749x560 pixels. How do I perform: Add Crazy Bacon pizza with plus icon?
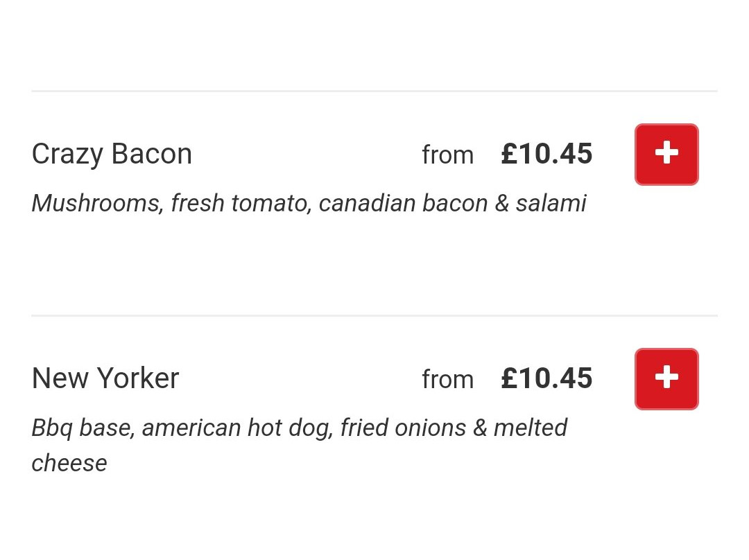666,154
